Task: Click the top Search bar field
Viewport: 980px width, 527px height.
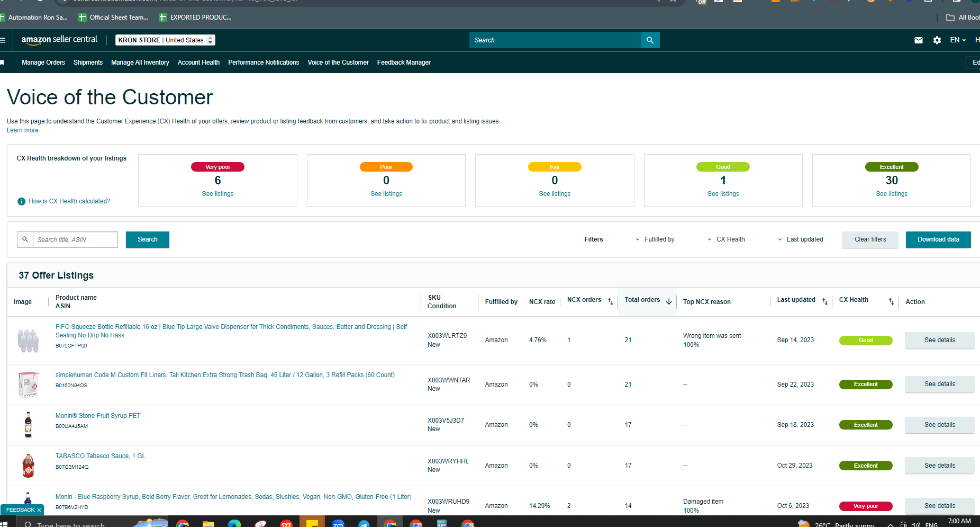Action: [x=555, y=40]
